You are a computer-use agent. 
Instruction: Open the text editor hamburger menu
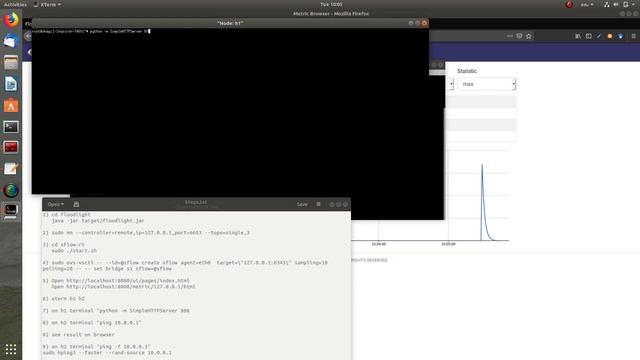(x=318, y=204)
